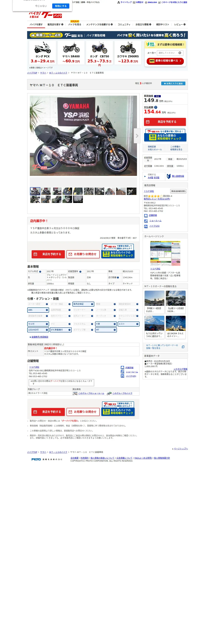Click the 販売店詳細を見る button
This screenshot has width=215, height=644.
178,191
